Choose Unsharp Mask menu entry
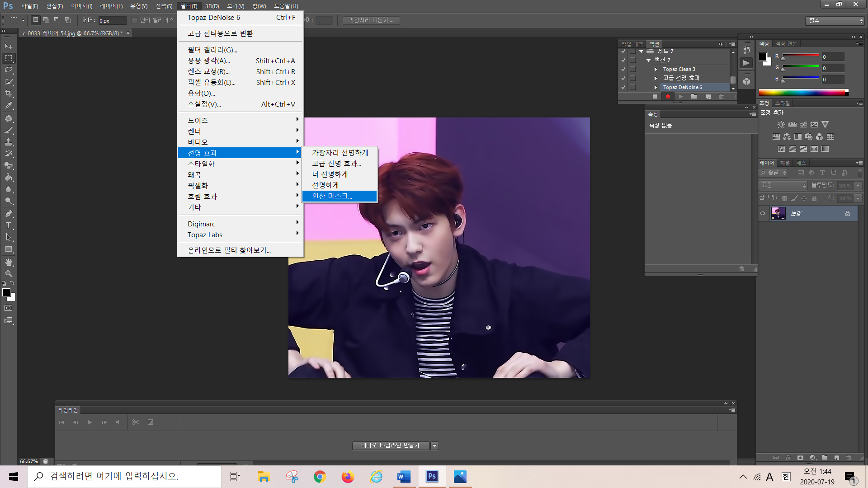Image resolution: width=868 pixels, height=488 pixels. tap(332, 196)
